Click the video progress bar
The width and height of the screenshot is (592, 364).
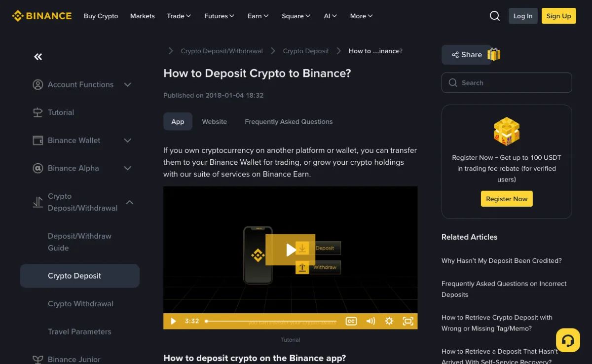click(271, 321)
